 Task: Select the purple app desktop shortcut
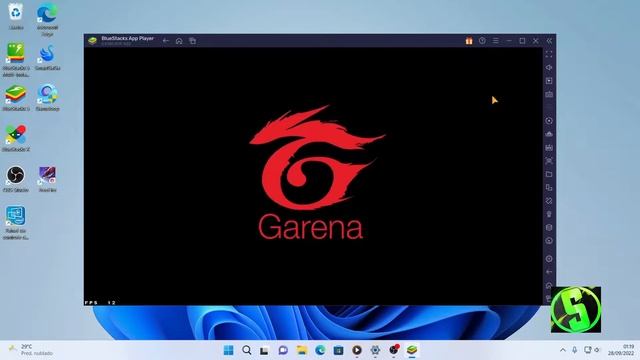[47, 179]
